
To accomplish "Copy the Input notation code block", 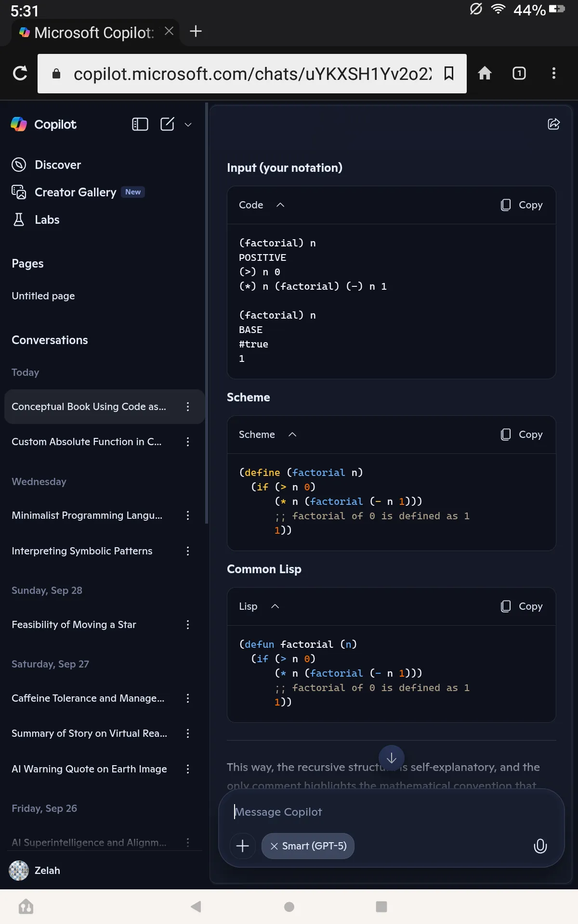I will (522, 205).
